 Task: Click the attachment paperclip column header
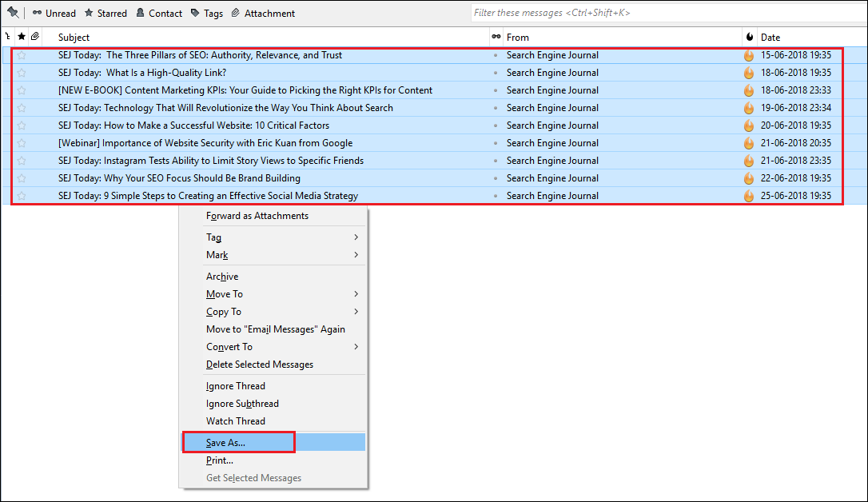pyautogui.click(x=35, y=37)
